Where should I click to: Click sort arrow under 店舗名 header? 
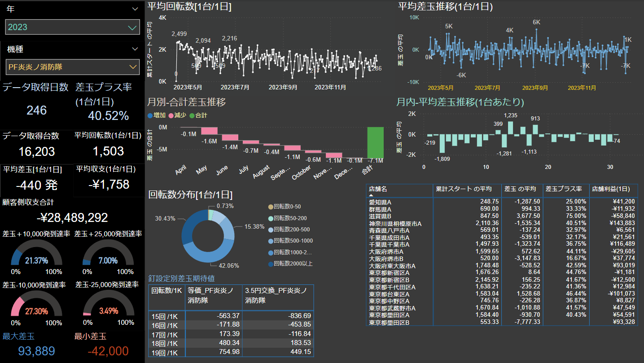[x=371, y=195]
